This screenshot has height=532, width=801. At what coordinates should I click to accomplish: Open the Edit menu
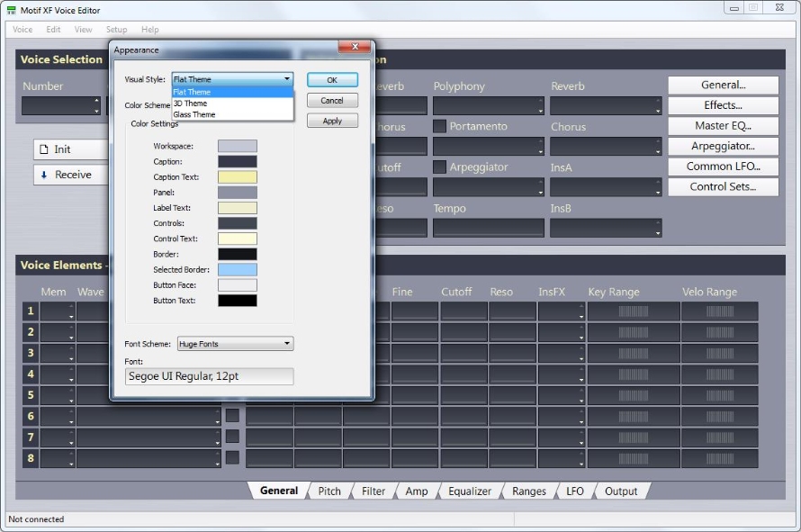(x=53, y=30)
